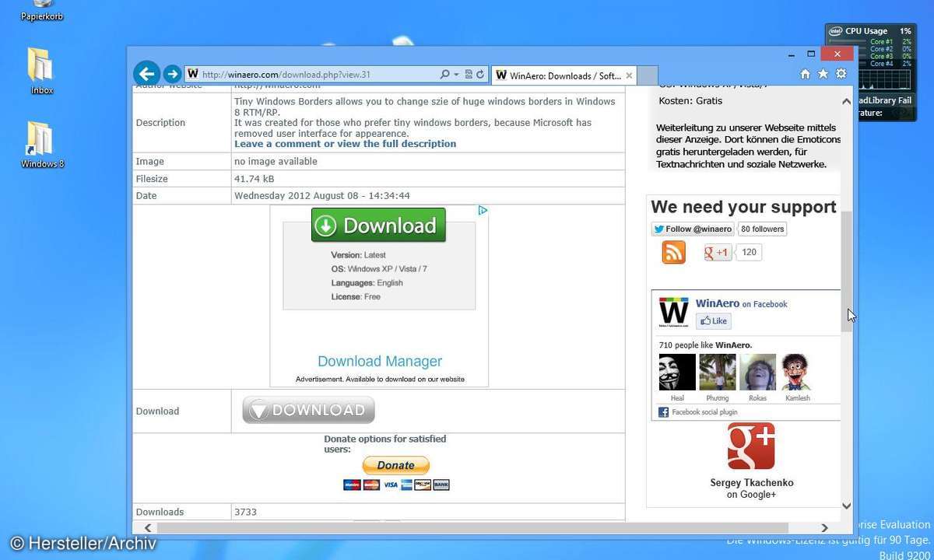
Task: Select the Filesize value 41.74 kB
Action: pos(255,179)
